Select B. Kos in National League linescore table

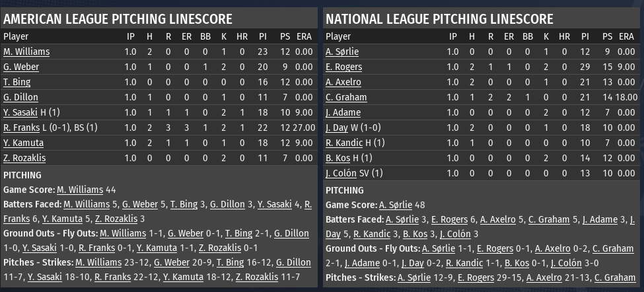click(338, 158)
